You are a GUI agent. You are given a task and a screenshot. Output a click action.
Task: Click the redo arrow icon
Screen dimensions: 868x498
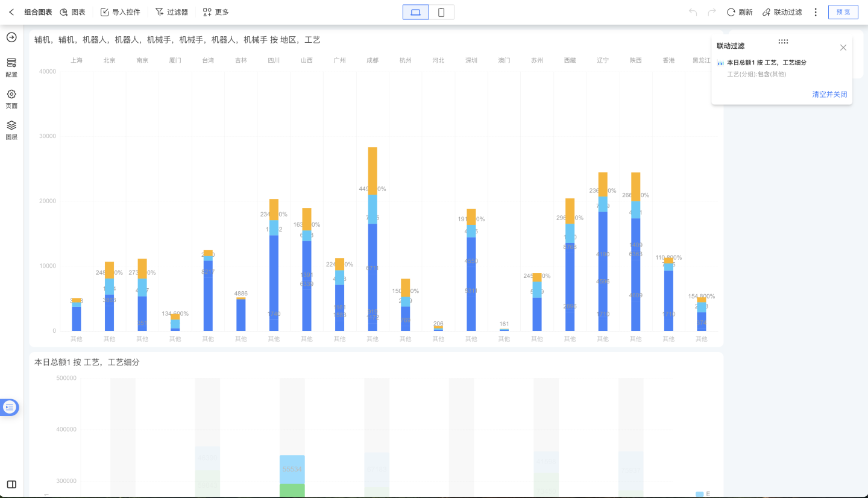[x=712, y=12]
